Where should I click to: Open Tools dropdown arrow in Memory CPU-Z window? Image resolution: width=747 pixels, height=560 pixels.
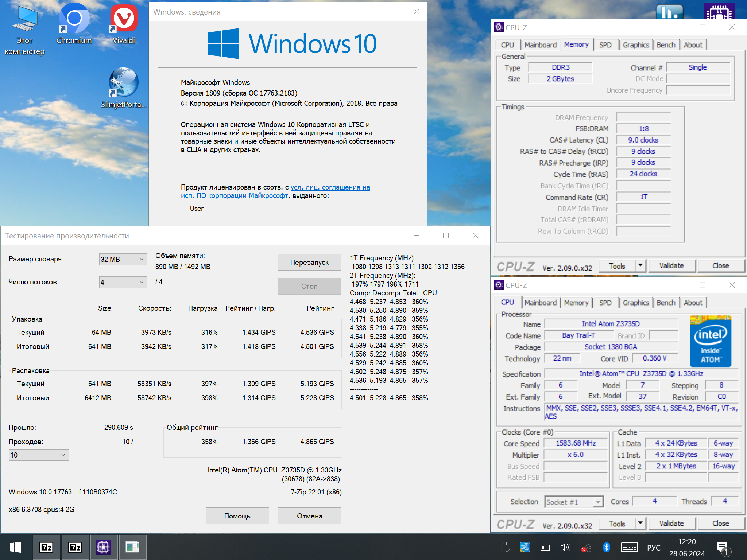pos(640,266)
